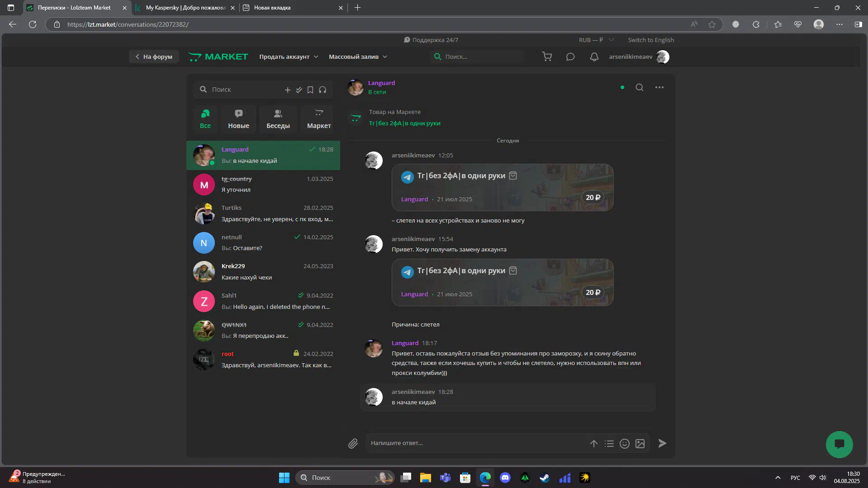Open Microsoft Store from the taskbar
Viewport: 868px width, 488px height.
tap(465, 478)
